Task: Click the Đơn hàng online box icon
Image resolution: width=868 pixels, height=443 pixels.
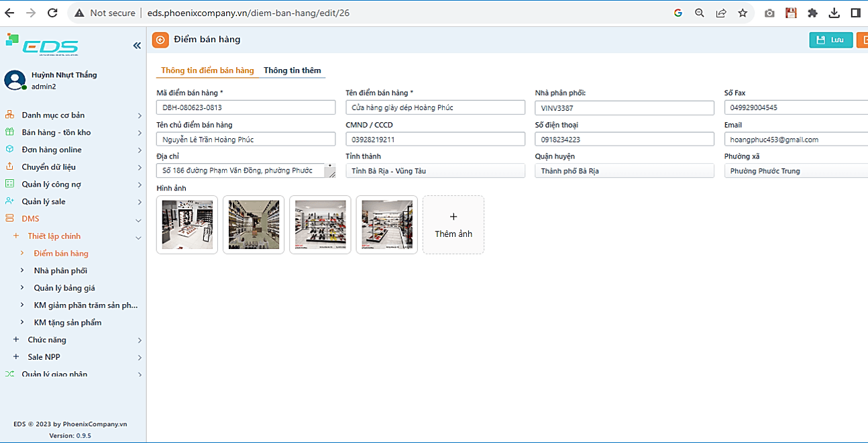Action: tap(9, 150)
